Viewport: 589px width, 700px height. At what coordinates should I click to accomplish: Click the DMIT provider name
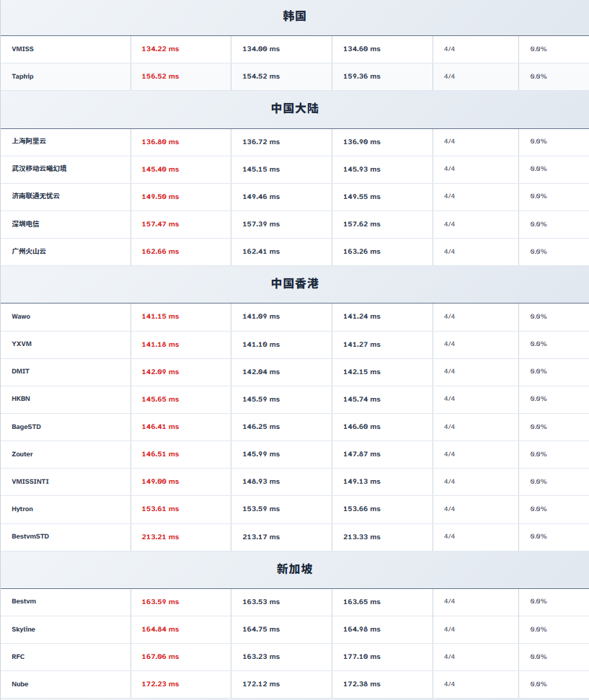tap(21, 371)
